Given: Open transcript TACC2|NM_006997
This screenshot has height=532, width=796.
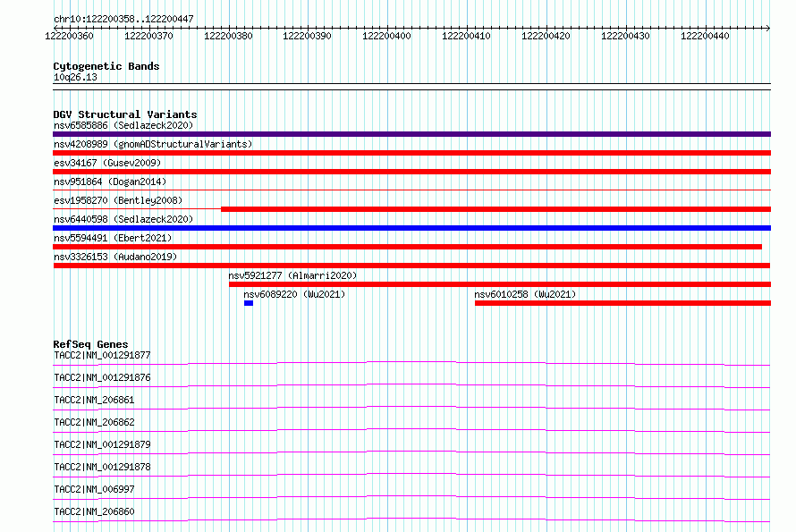Looking at the screenshot, I should tap(94, 489).
